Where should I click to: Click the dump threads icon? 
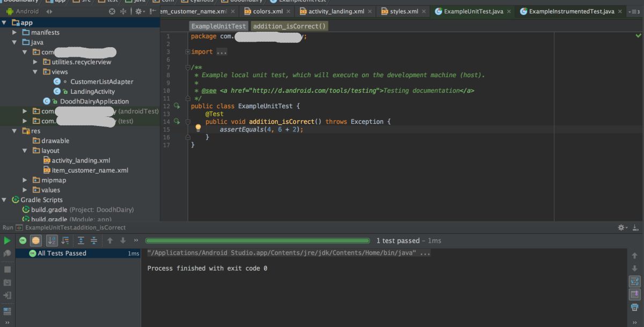coord(7,283)
